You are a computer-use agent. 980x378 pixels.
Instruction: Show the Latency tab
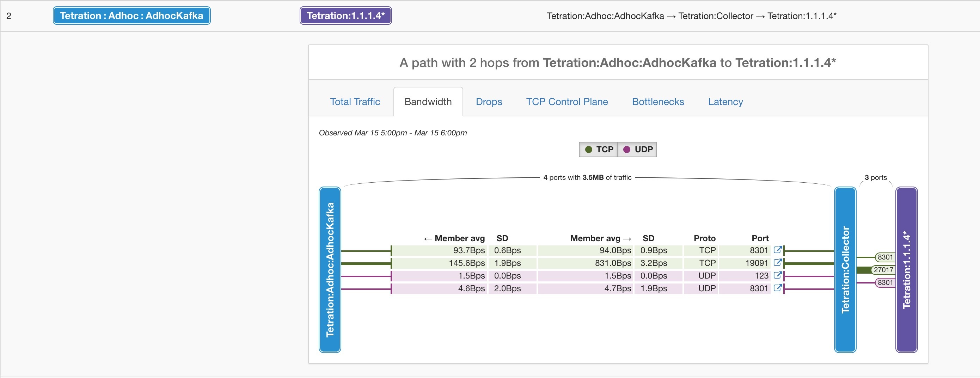725,102
